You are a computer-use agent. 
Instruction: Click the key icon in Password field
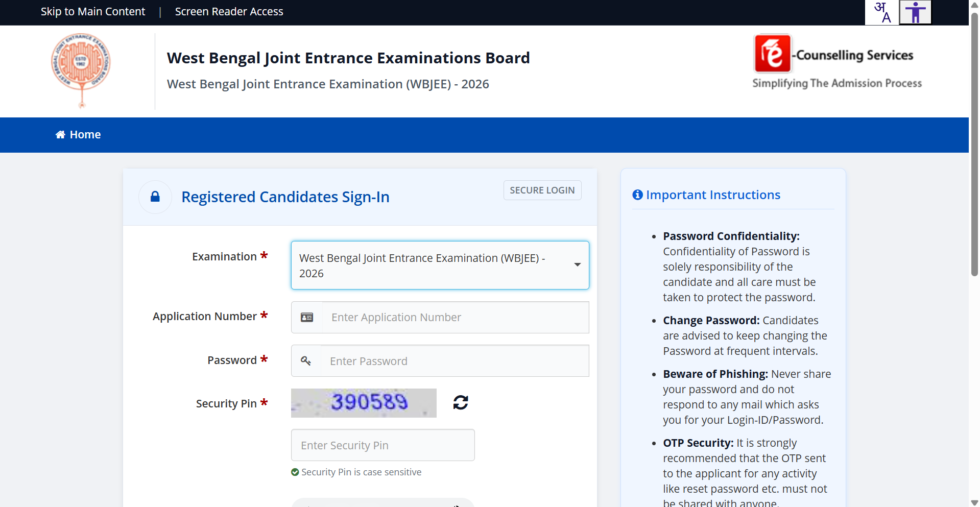306,361
